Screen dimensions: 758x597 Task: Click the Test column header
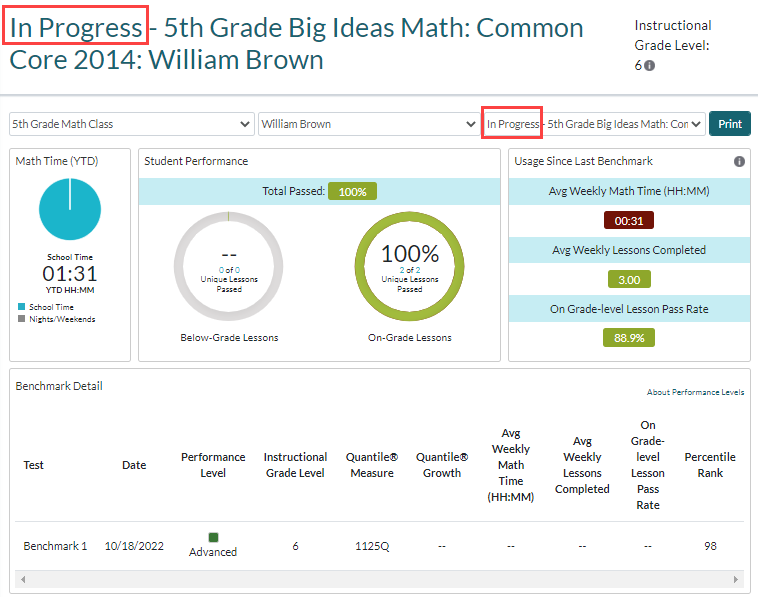[33, 465]
